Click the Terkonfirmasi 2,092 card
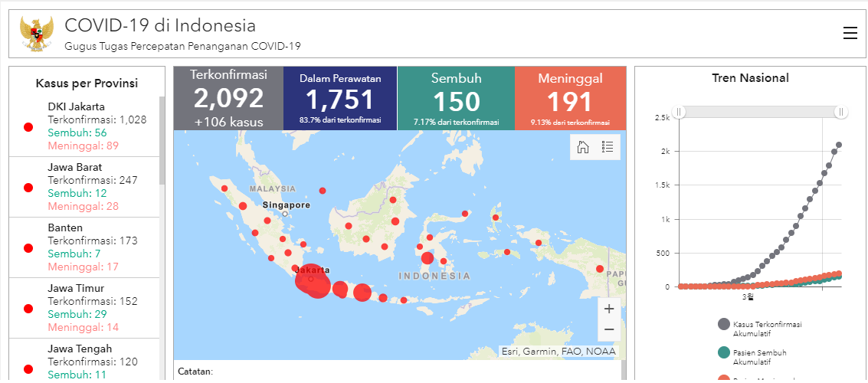This screenshot has height=383, width=868. pos(228,99)
